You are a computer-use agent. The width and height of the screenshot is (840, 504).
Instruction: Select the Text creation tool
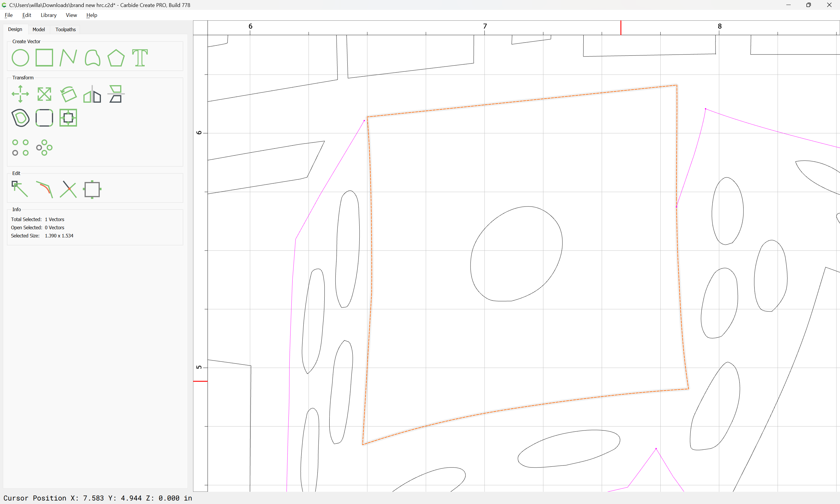pos(140,58)
